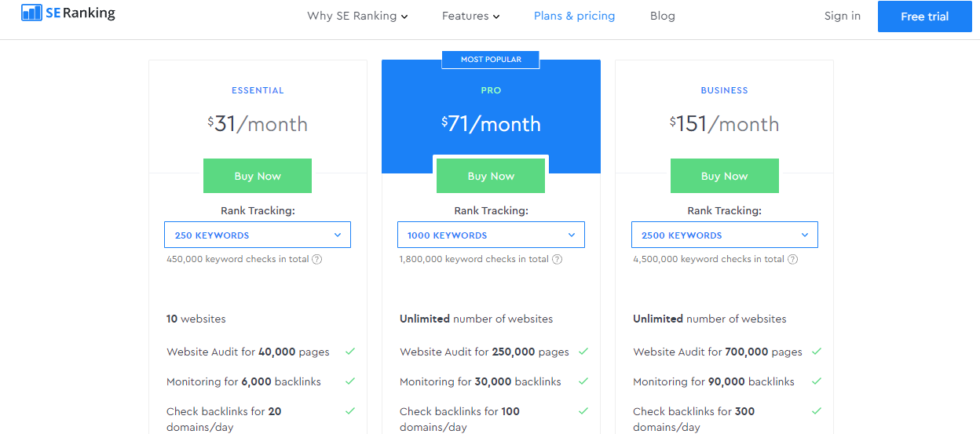Click the MOST POPULAR badge
The image size is (980, 434).
pos(492,60)
